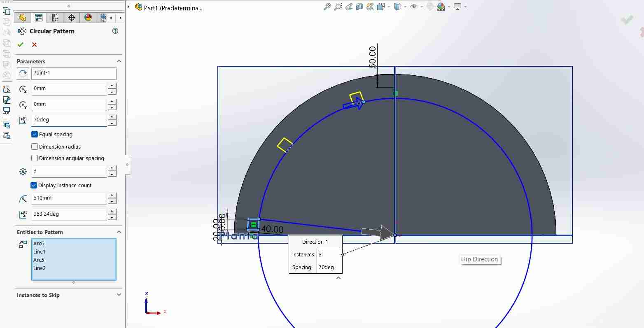Image resolution: width=644 pixels, height=328 pixels.
Task: Uncheck Display instance count
Action: [34, 185]
